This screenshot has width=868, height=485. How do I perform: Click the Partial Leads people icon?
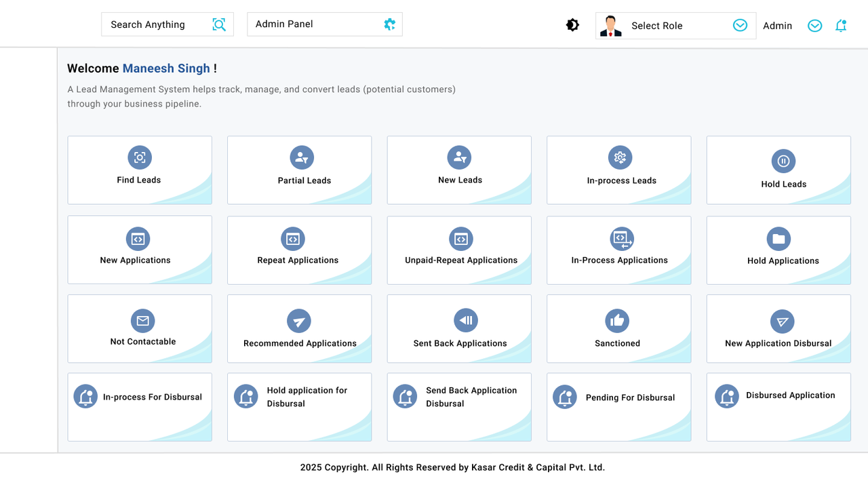pyautogui.click(x=299, y=157)
